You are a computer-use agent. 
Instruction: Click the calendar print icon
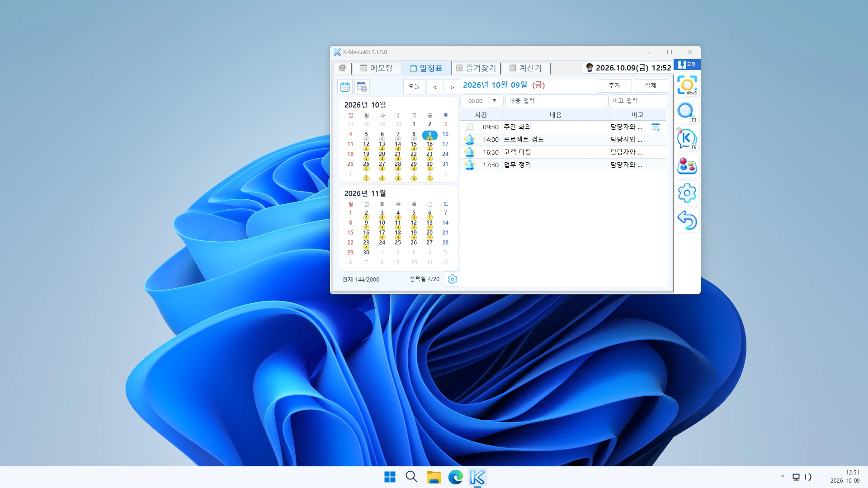point(362,87)
